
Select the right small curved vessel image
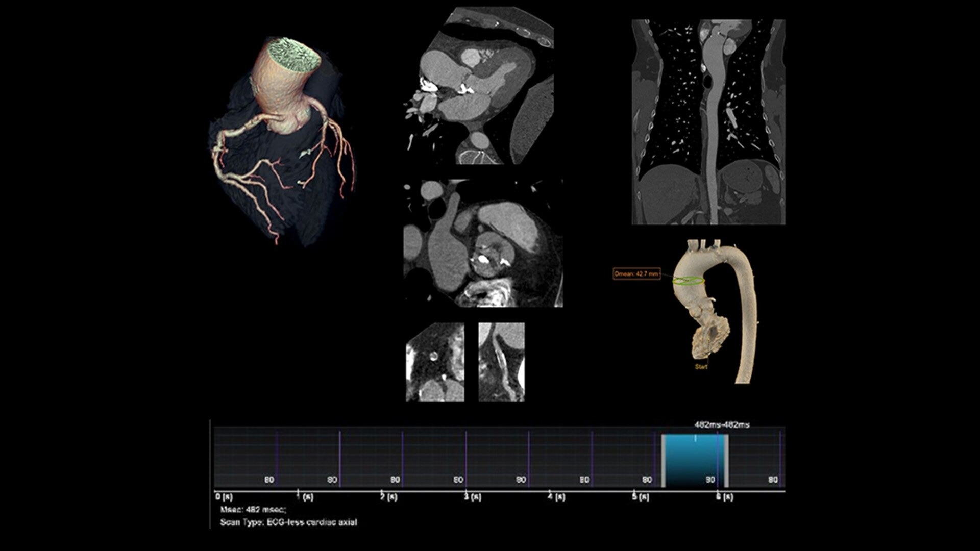501,362
